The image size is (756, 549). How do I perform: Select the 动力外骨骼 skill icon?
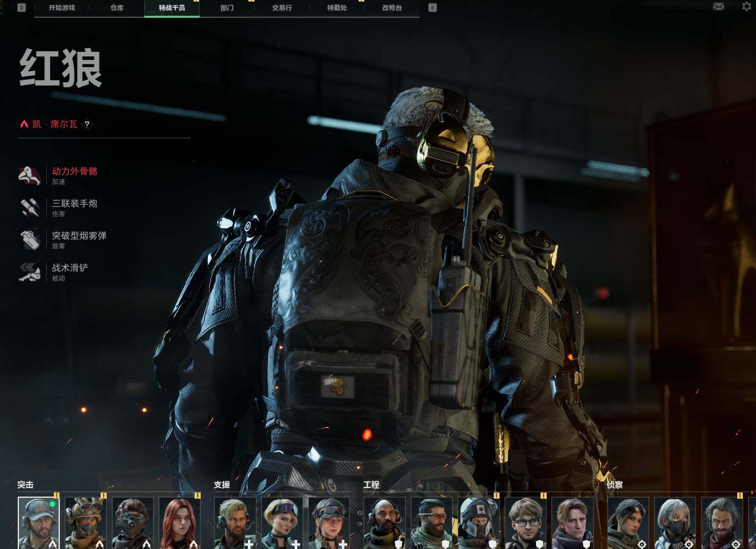(x=29, y=175)
